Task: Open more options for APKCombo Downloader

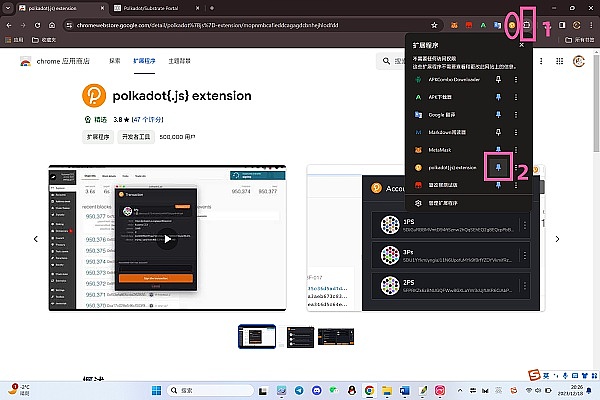Action: click(x=516, y=80)
